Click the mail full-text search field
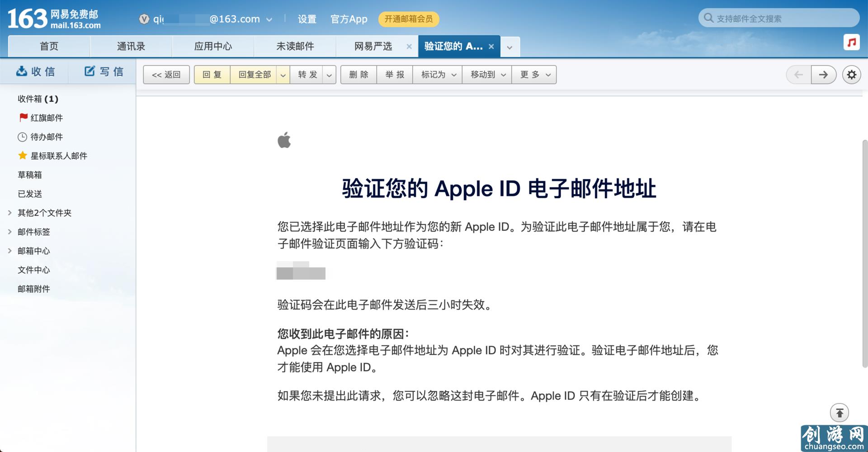Viewport: 868px width, 452px height. [x=779, y=18]
